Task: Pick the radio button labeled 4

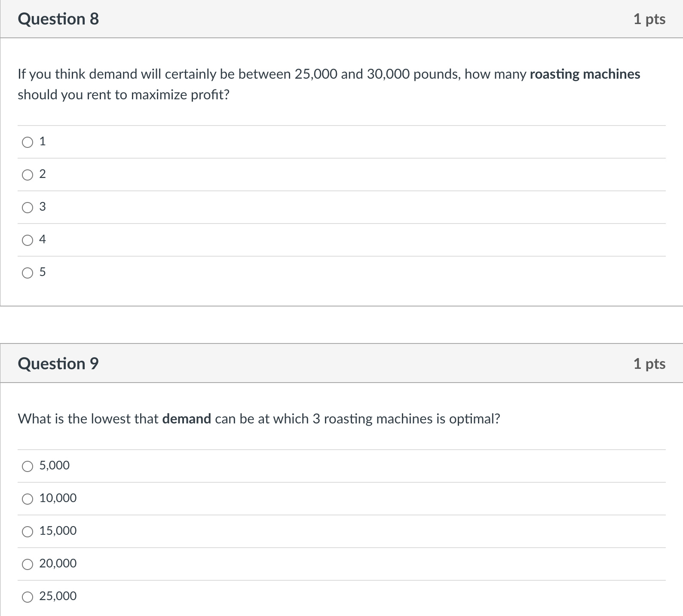Action: coord(28,240)
